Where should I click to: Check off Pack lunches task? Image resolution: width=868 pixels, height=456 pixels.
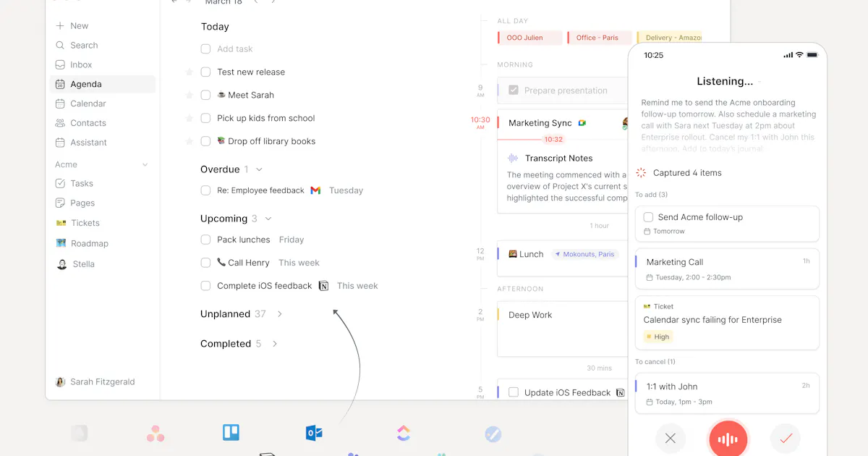[x=205, y=240]
